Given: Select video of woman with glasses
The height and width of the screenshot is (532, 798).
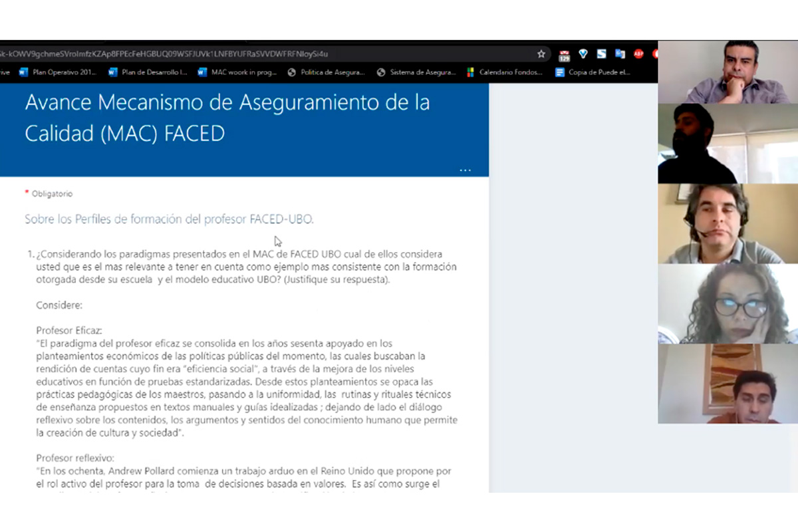Looking at the screenshot, I should (728, 303).
